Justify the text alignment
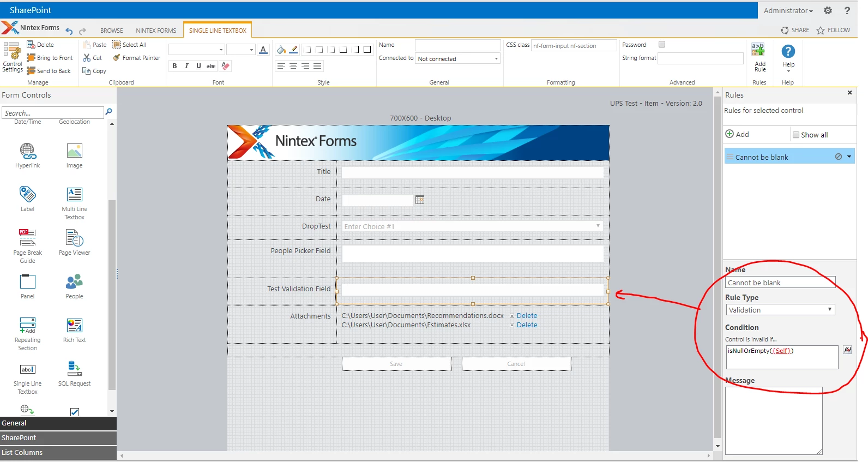Viewport: 868px width, 462px height. point(317,66)
